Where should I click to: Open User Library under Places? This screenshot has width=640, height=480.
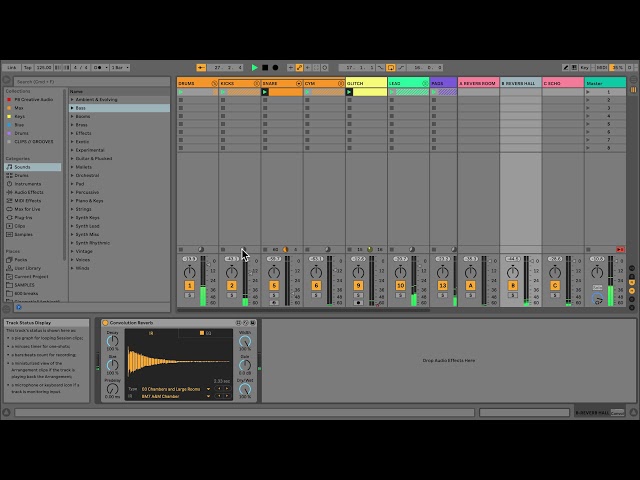[x=27, y=268]
